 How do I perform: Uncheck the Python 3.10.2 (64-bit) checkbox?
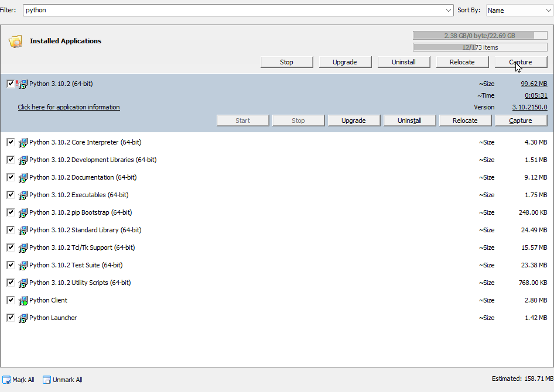(10, 83)
